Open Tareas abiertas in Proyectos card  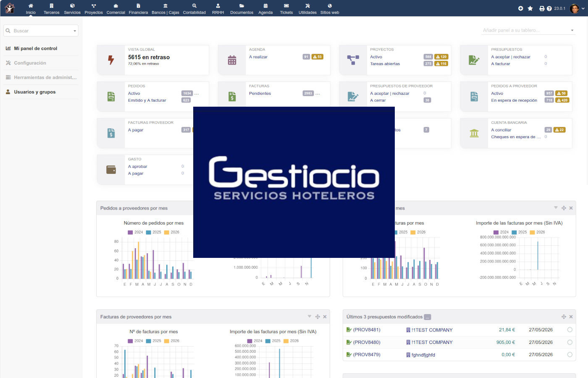coord(385,64)
